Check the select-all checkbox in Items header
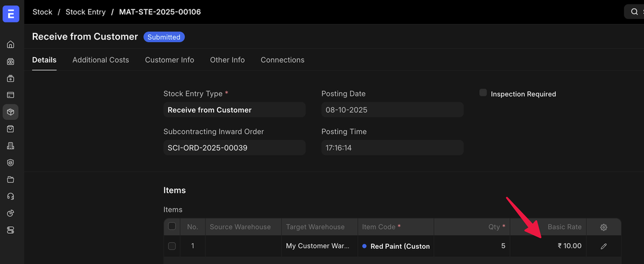The image size is (644, 264). [172, 227]
